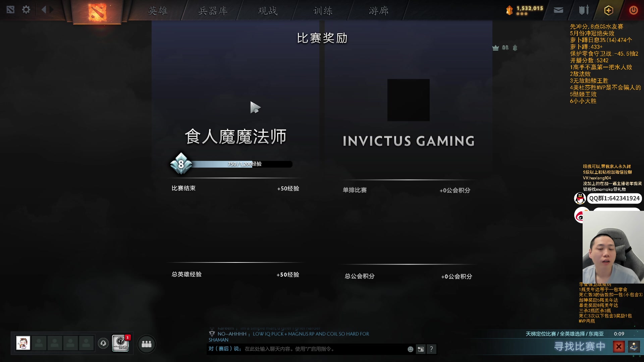
Task: Click the NO--AHHHH chat message
Action: pos(289,337)
